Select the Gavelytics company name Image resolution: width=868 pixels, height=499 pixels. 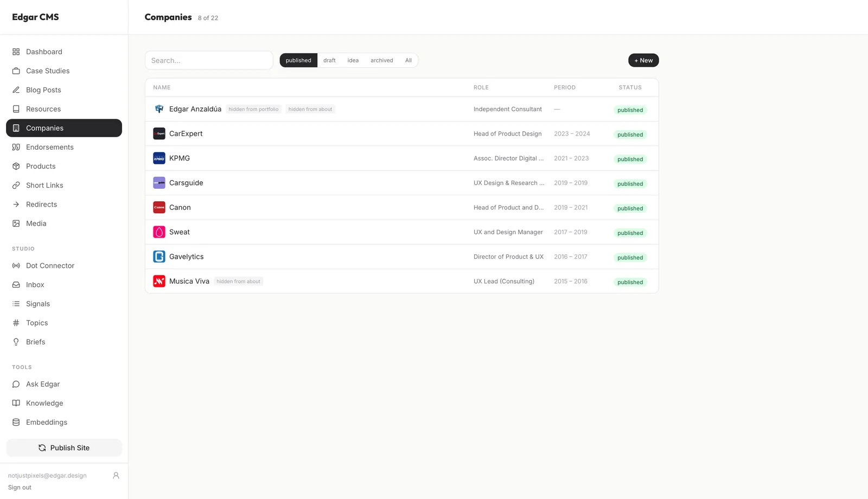click(187, 257)
